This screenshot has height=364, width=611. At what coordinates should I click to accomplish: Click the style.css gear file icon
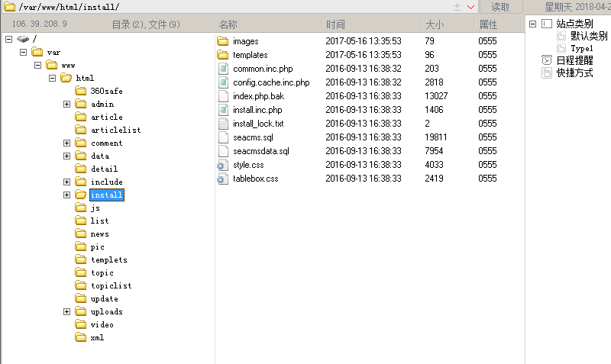point(223,165)
